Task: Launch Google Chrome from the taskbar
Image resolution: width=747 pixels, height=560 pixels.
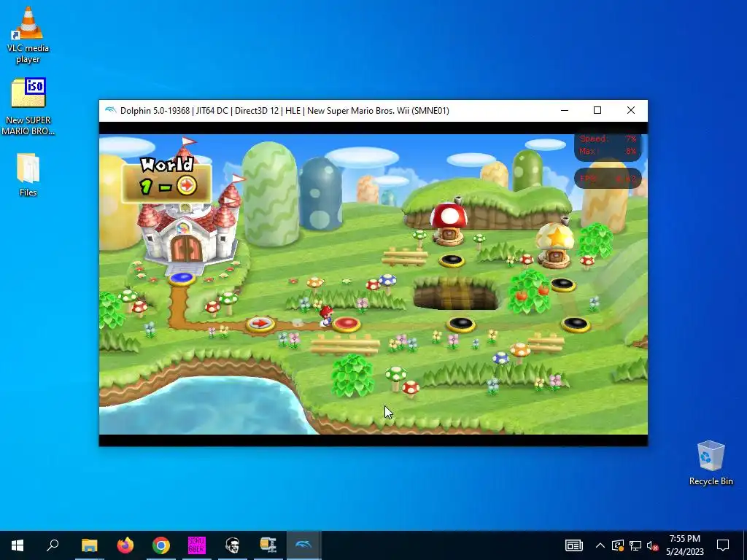Action: tap(161, 545)
